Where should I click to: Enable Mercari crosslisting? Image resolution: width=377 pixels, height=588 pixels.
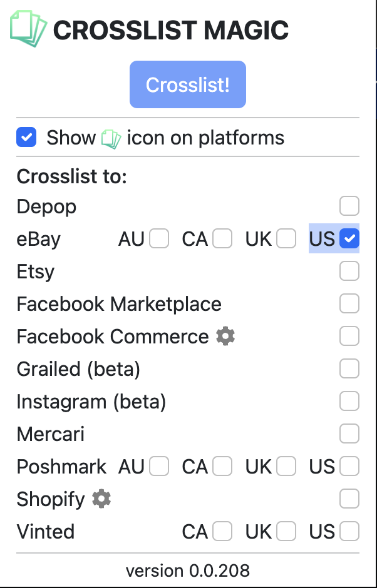pyautogui.click(x=349, y=433)
